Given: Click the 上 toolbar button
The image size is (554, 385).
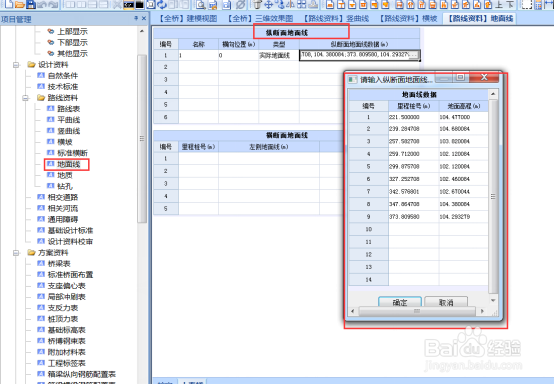Looking at the screenshot, I should pos(499,4).
